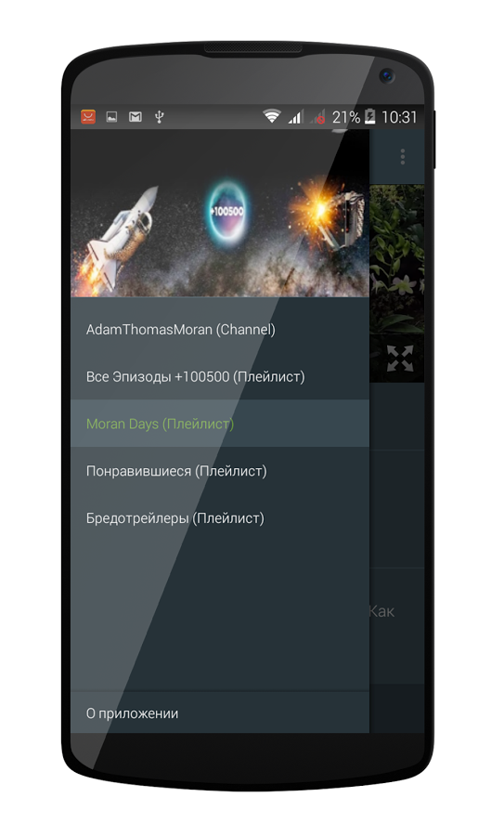Tap the mail notification icon

136,117
